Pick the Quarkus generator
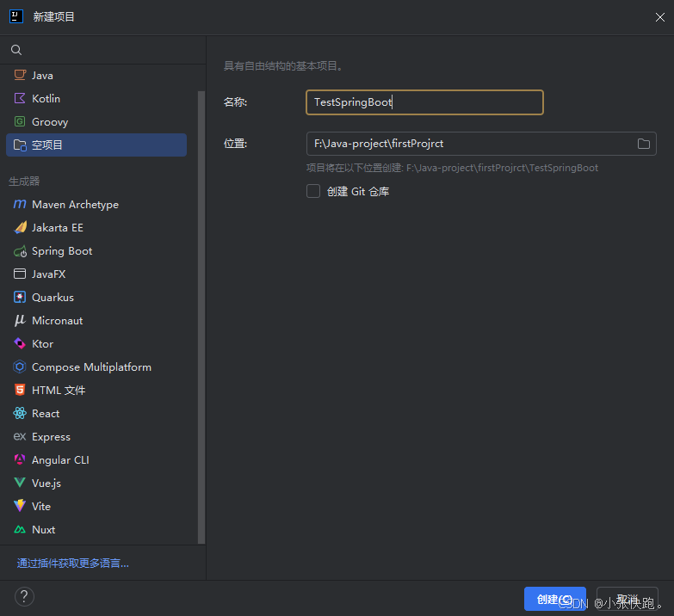This screenshot has width=674, height=616. 96,298
